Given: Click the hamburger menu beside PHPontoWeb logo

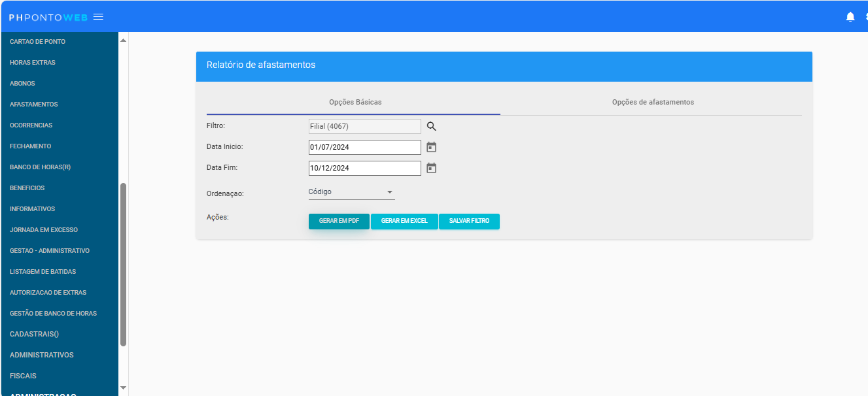Looking at the screenshot, I should click(98, 17).
